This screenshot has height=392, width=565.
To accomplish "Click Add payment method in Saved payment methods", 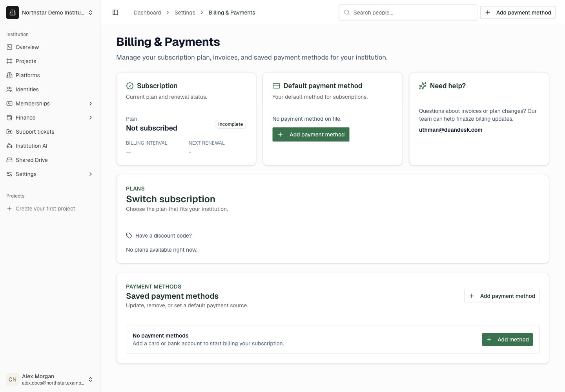I will tap(502, 296).
